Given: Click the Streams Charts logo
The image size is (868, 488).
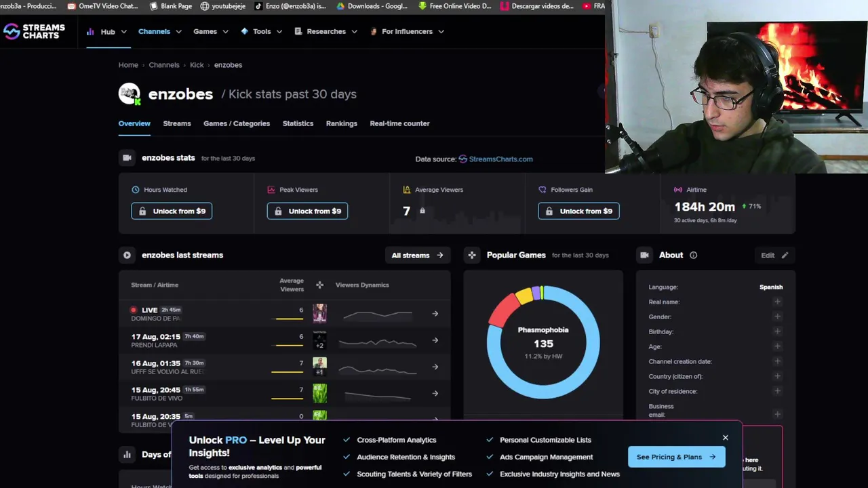Looking at the screenshot, I should coord(34,31).
